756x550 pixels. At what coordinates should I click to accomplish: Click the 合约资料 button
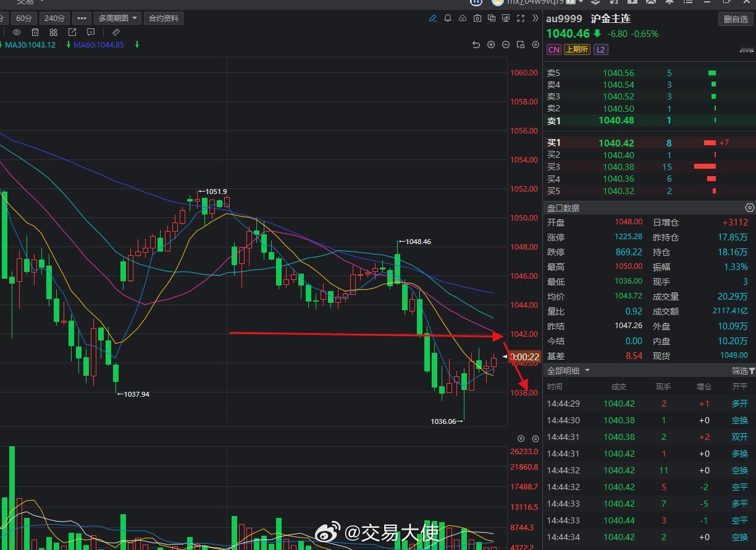coord(164,19)
